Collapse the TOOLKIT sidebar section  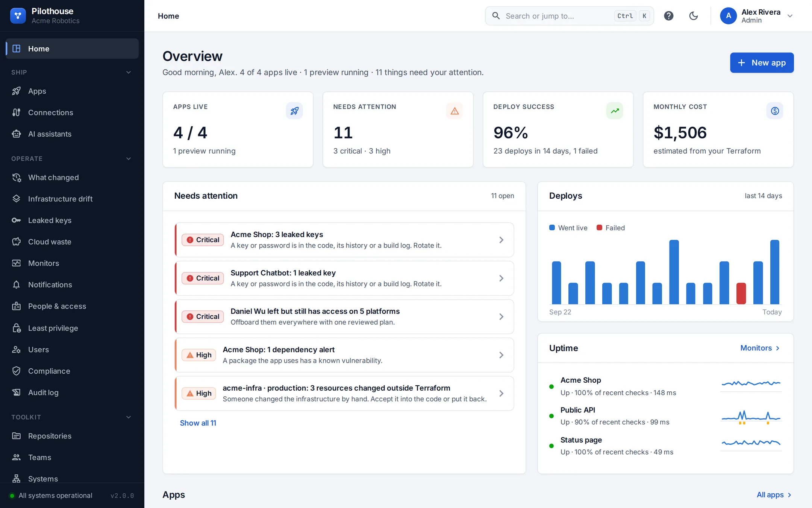tap(129, 417)
